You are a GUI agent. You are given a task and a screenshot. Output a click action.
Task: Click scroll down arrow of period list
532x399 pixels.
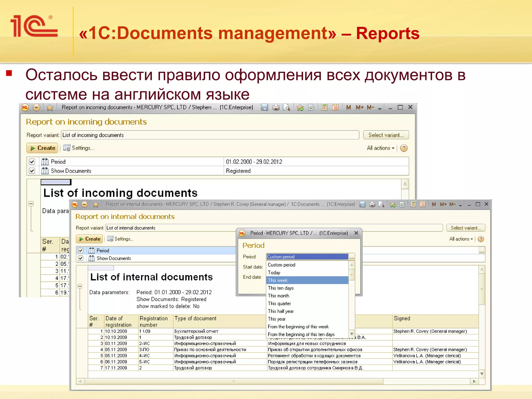coord(352,334)
